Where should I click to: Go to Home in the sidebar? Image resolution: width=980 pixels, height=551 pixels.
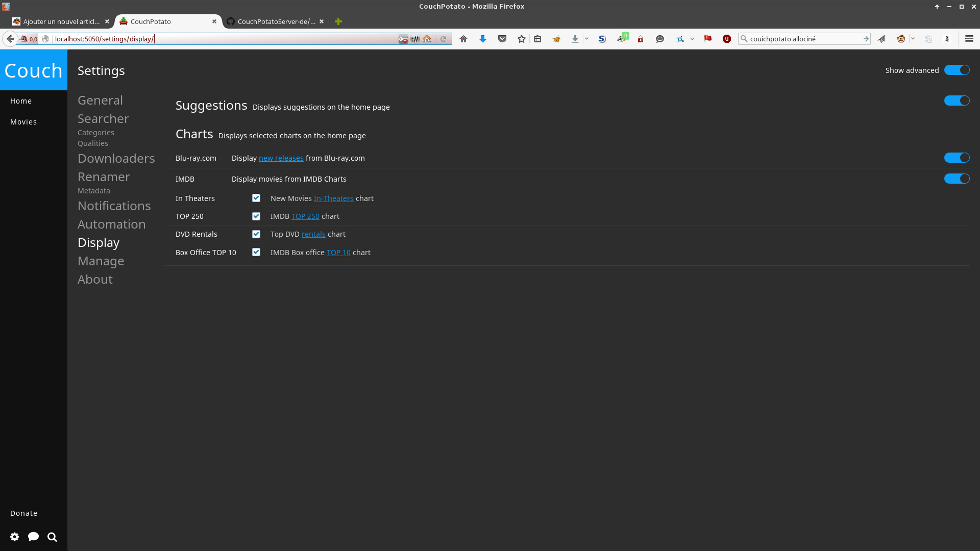tap(21, 101)
